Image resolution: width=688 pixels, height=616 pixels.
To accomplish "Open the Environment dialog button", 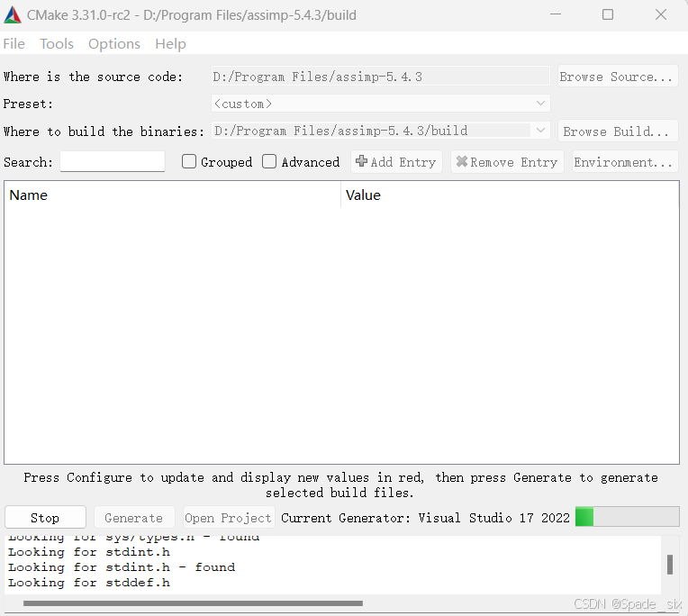I will [x=625, y=162].
